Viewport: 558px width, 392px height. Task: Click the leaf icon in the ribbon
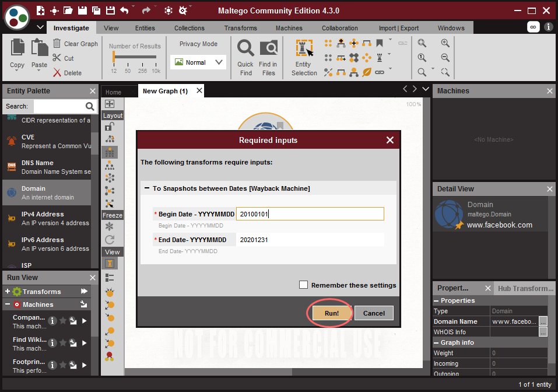click(x=367, y=72)
